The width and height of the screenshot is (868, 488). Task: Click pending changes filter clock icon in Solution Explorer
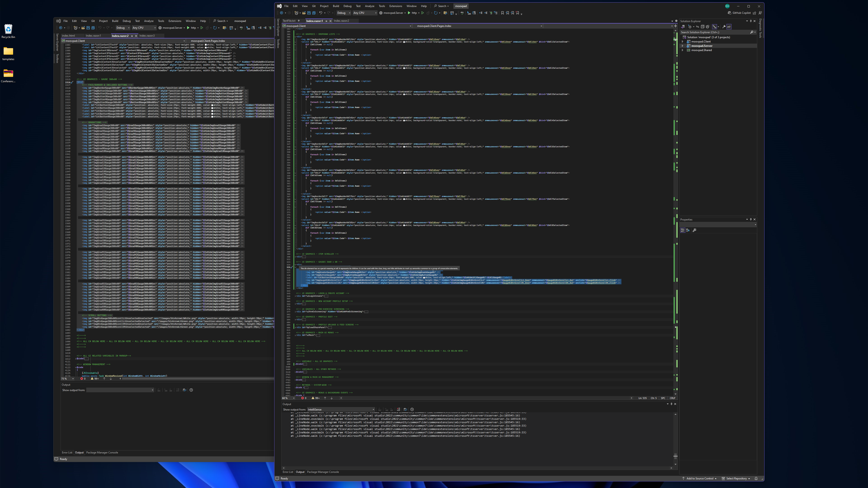[x=690, y=27]
